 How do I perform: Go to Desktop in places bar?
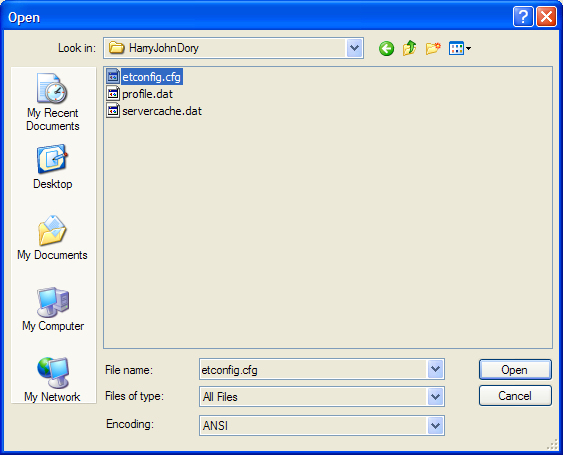[53, 167]
